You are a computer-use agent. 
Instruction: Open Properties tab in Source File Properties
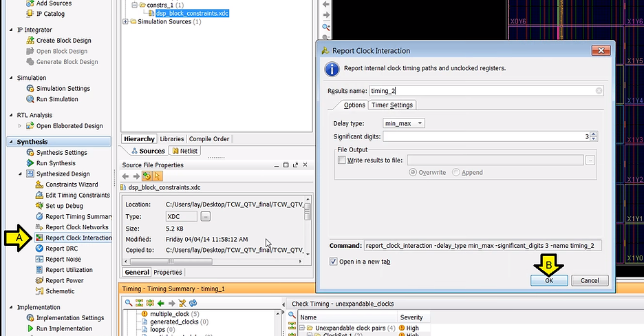(x=168, y=273)
